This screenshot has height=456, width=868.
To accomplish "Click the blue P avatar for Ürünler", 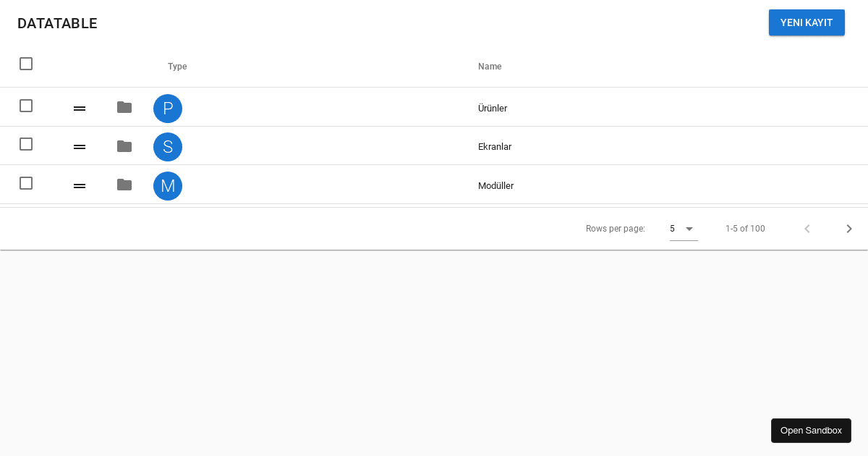I will [x=168, y=108].
